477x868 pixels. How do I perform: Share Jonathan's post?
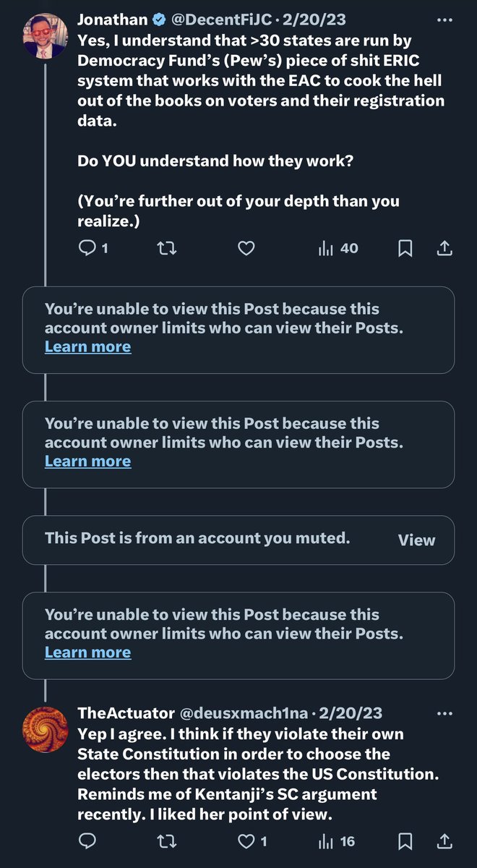tap(445, 249)
